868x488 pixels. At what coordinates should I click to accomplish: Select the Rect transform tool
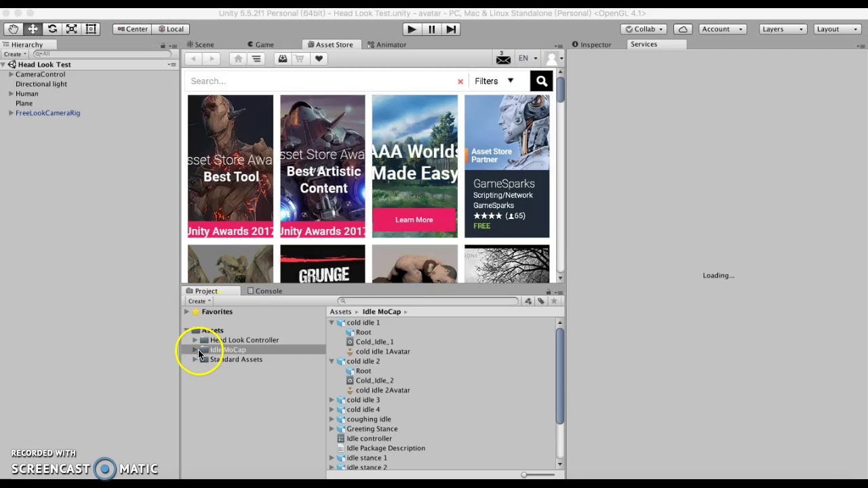[91, 29]
